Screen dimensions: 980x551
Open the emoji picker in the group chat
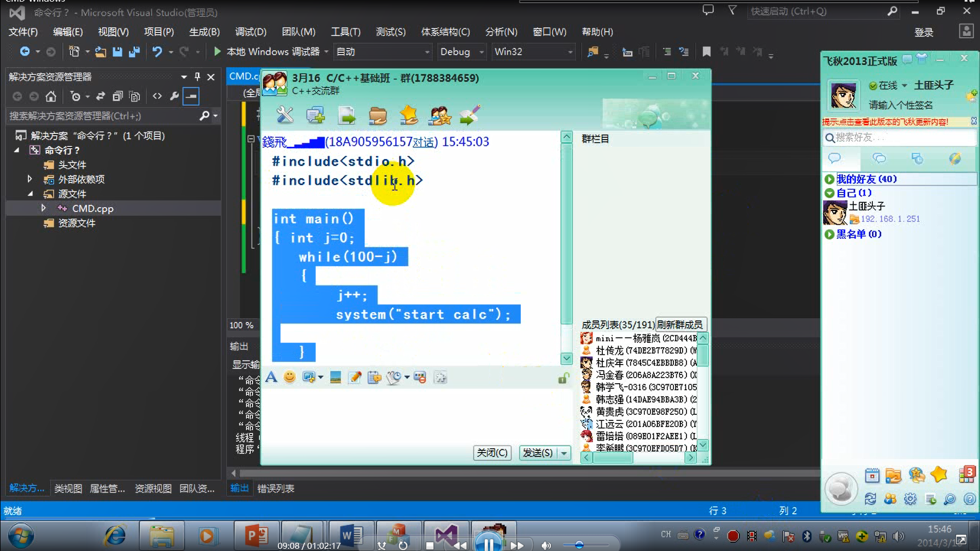coord(290,377)
